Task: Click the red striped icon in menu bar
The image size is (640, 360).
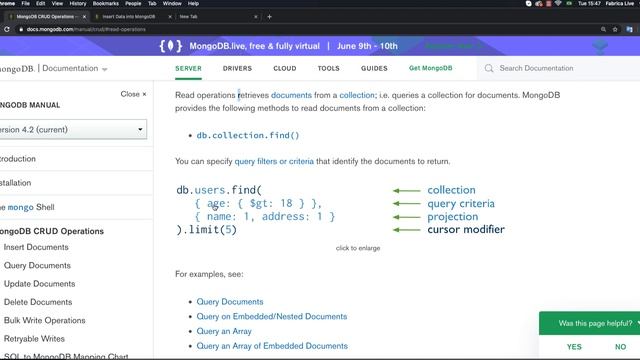Action: pos(549,3)
